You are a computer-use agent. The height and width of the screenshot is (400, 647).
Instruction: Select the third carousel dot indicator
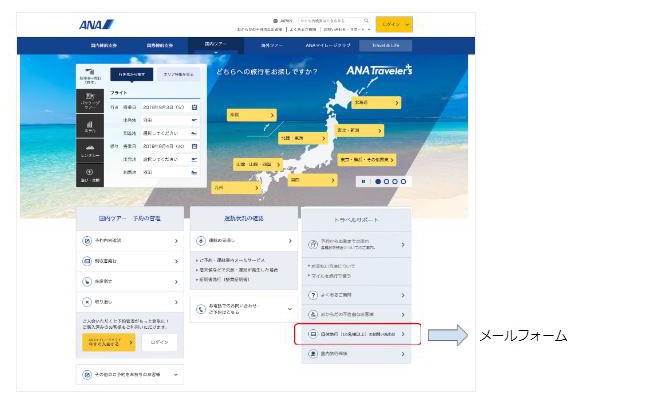[395, 181]
